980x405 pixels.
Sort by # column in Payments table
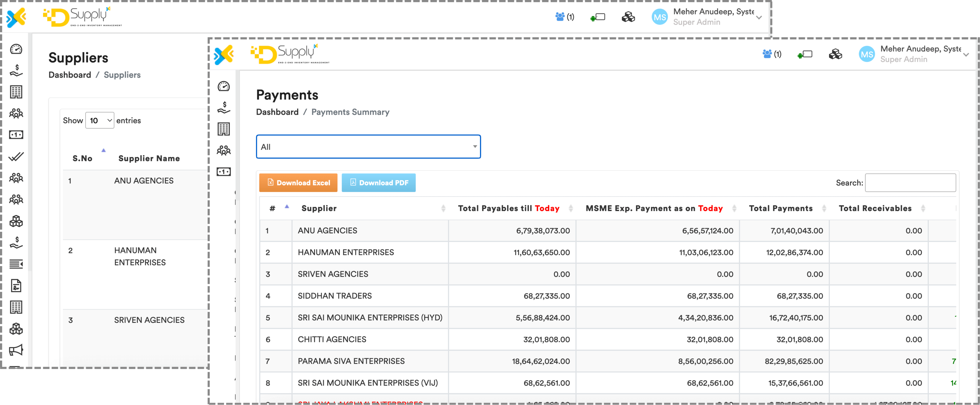276,208
